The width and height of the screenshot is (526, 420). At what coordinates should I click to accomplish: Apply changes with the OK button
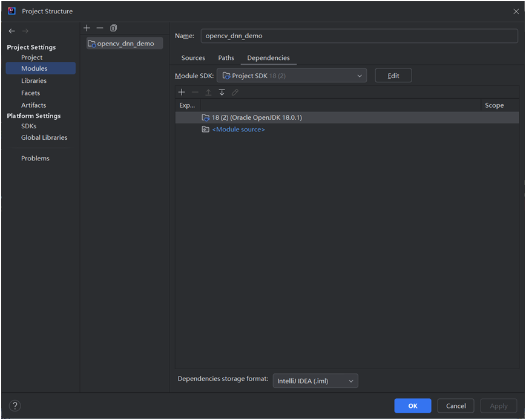tap(412, 405)
